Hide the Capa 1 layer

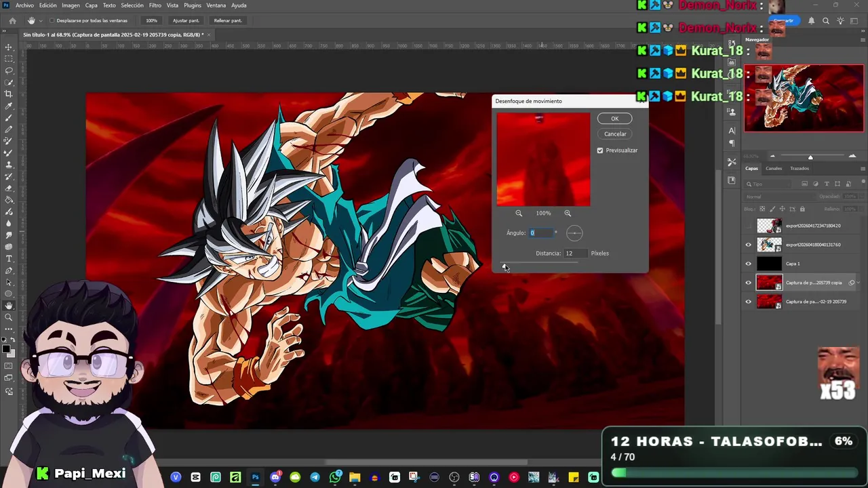pyautogui.click(x=749, y=264)
